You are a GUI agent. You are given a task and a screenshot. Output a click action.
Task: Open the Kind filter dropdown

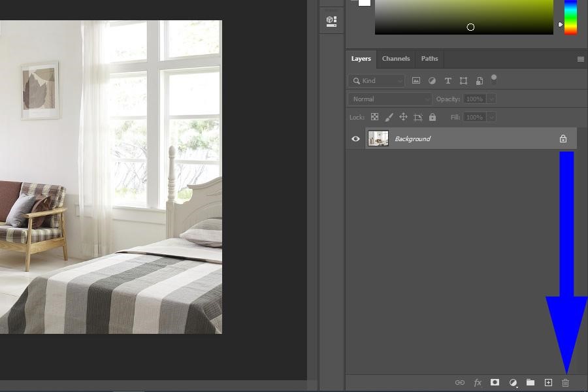coord(376,81)
